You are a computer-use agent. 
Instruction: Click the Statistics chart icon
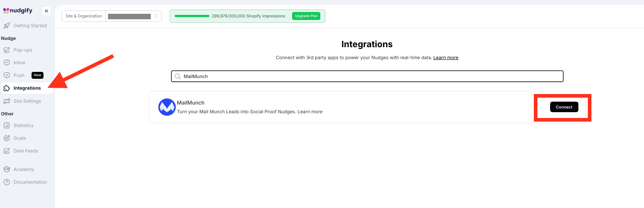pyautogui.click(x=7, y=126)
